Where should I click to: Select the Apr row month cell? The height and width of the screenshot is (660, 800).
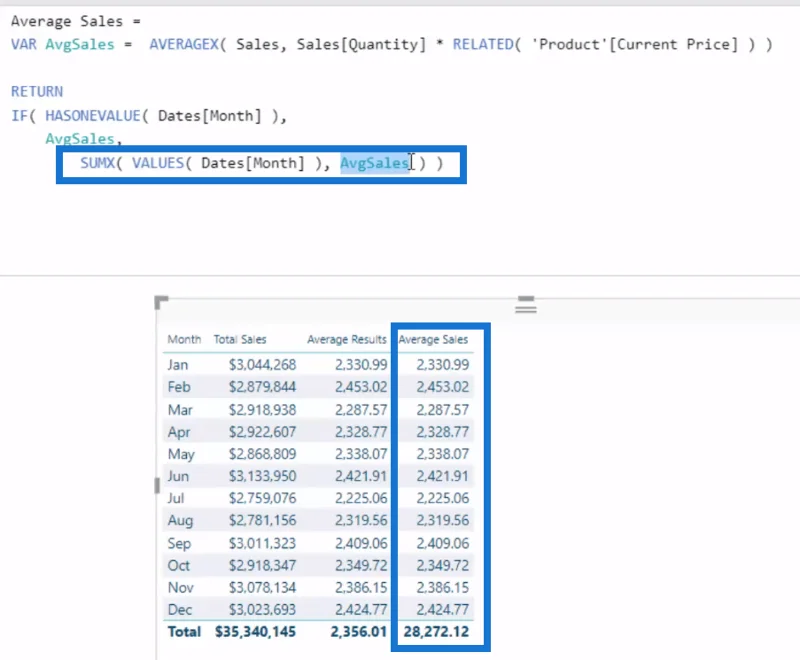coord(179,432)
